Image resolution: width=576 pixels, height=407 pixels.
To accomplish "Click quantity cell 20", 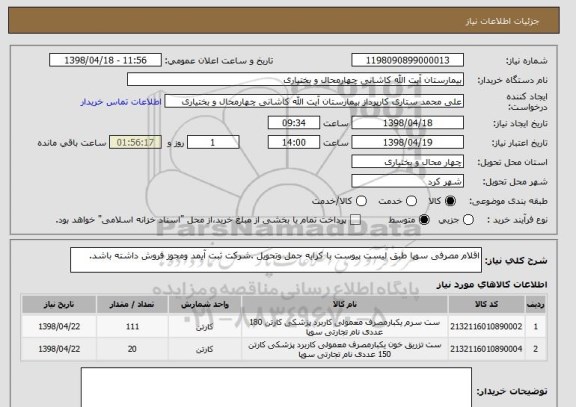I will (132, 349).
